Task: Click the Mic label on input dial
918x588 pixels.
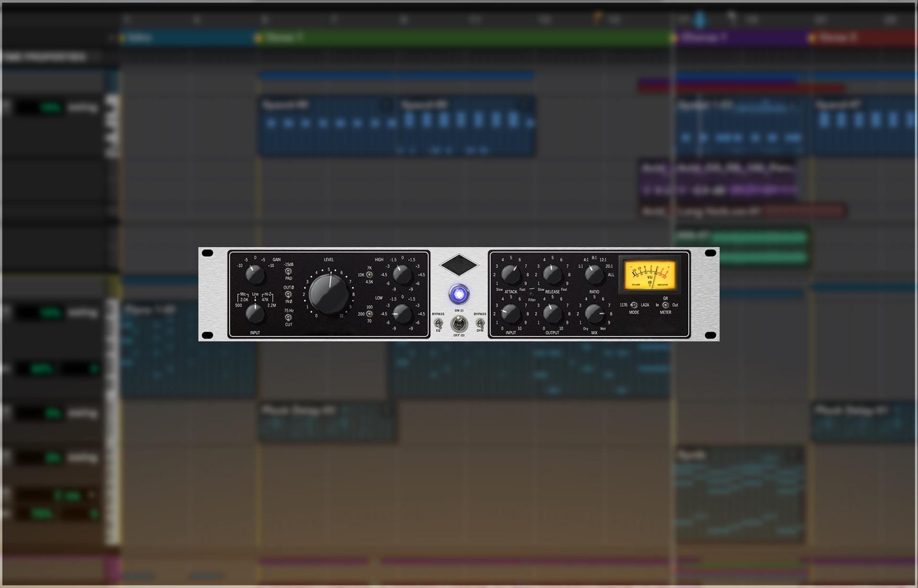Action: pos(243,294)
